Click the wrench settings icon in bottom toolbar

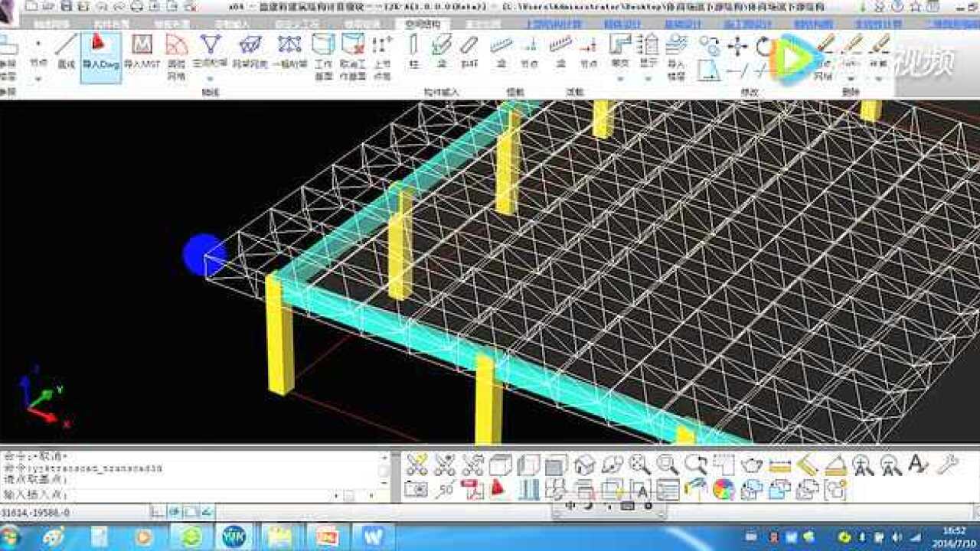pyautogui.click(x=947, y=464)
